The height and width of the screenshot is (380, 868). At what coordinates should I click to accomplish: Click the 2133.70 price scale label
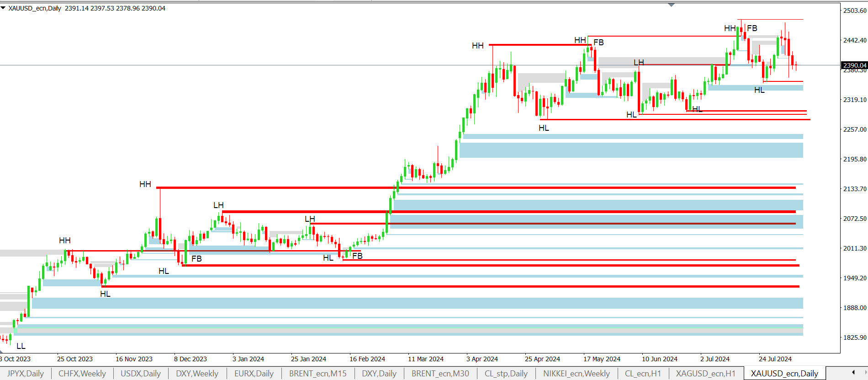point(855,189)
